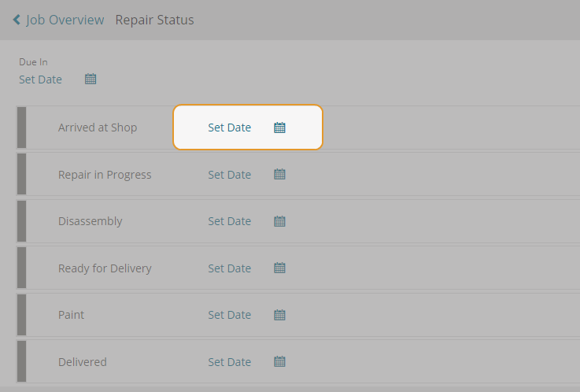Click Set Date for Repair in Progress
580x392 pixels.
click(229, 175)
